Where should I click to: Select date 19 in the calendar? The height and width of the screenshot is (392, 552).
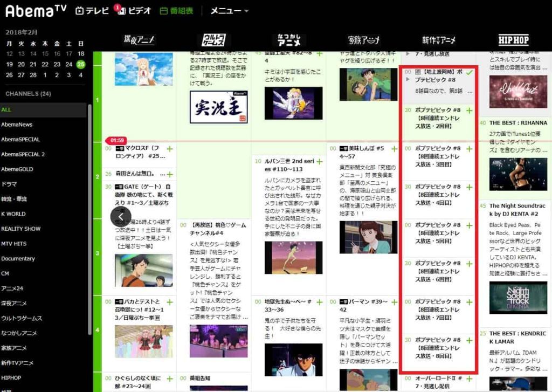[10, 64]
